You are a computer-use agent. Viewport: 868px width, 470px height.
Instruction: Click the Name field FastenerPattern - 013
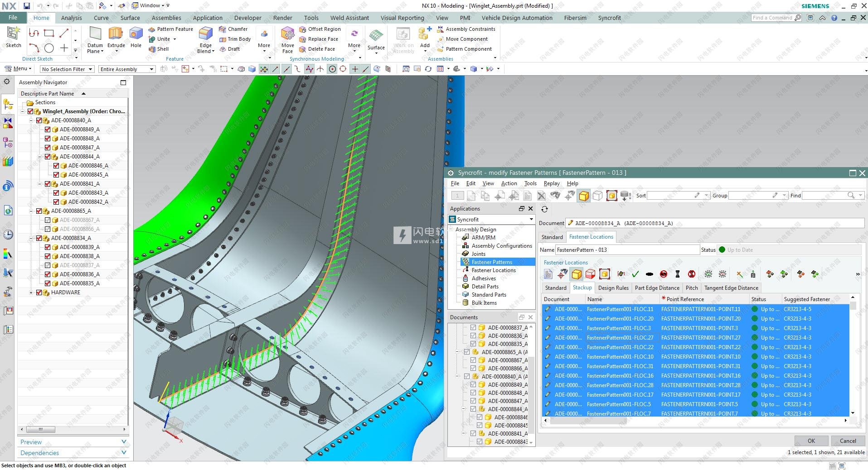(627, 250)
